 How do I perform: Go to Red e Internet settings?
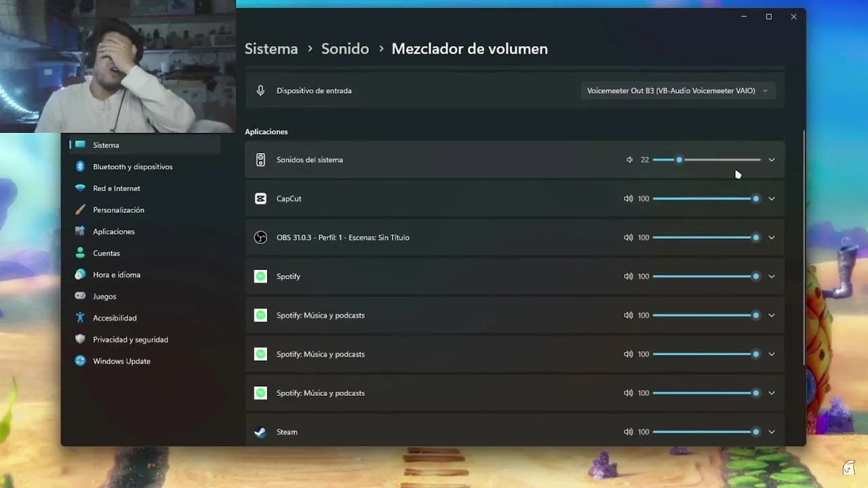(144, 188)
